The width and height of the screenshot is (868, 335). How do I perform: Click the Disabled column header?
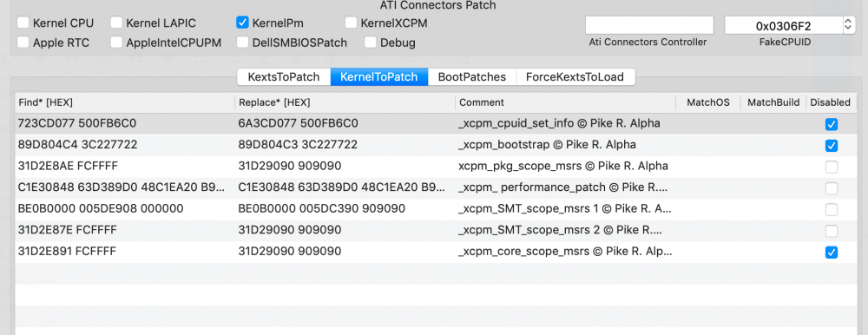tap(831, 102)
